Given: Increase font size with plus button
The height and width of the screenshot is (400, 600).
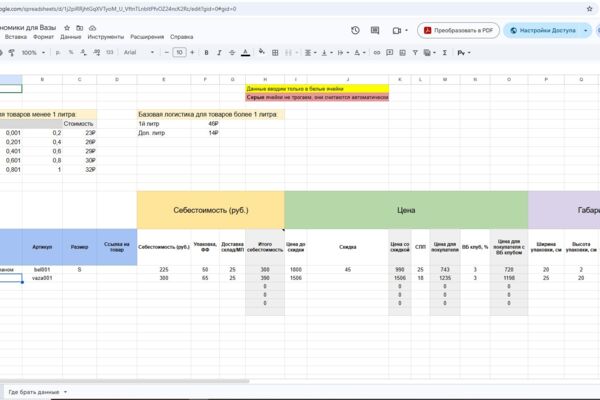Looking at the screenshot, I should [x=192, y=52].
